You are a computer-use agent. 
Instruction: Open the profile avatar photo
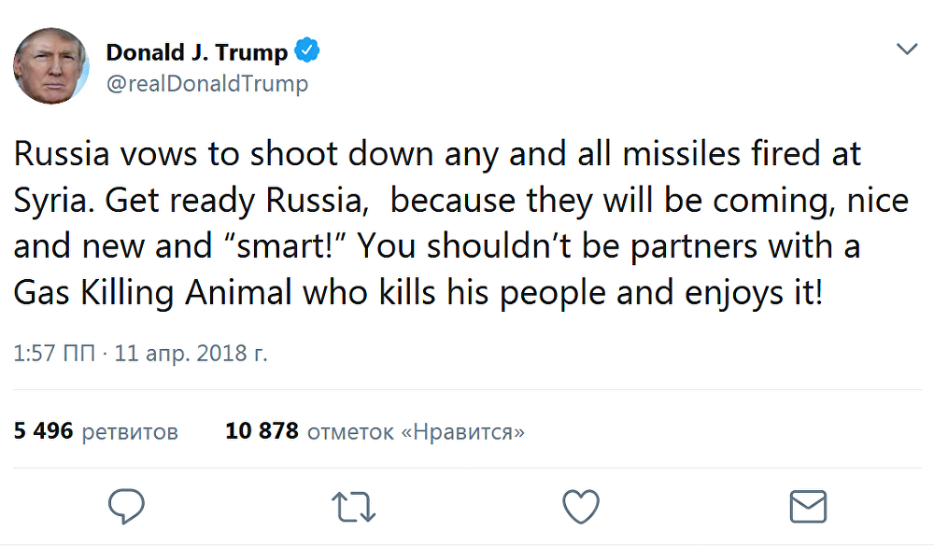click(x=51, y=66)
